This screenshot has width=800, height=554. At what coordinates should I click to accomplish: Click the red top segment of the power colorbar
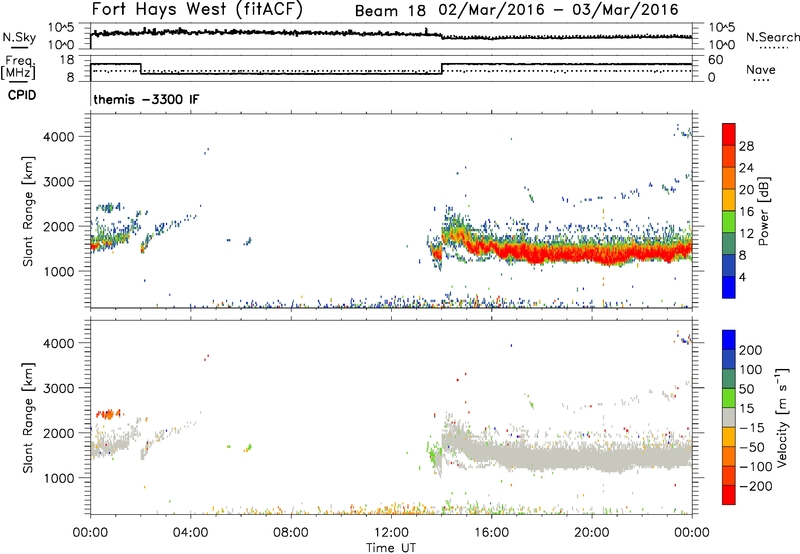729,134
